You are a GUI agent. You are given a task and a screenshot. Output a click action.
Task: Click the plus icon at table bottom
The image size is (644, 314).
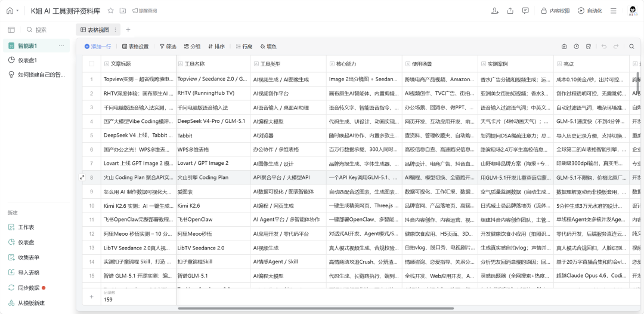[91, 297]
